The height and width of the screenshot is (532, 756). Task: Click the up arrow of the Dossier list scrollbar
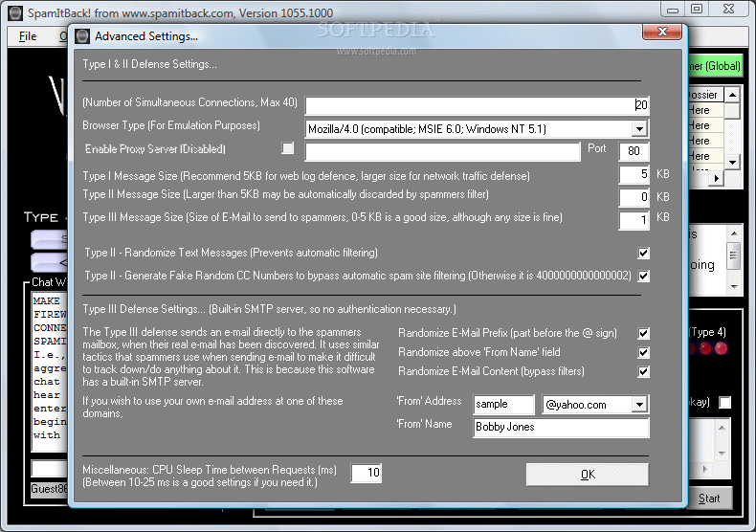pos(732,95)
